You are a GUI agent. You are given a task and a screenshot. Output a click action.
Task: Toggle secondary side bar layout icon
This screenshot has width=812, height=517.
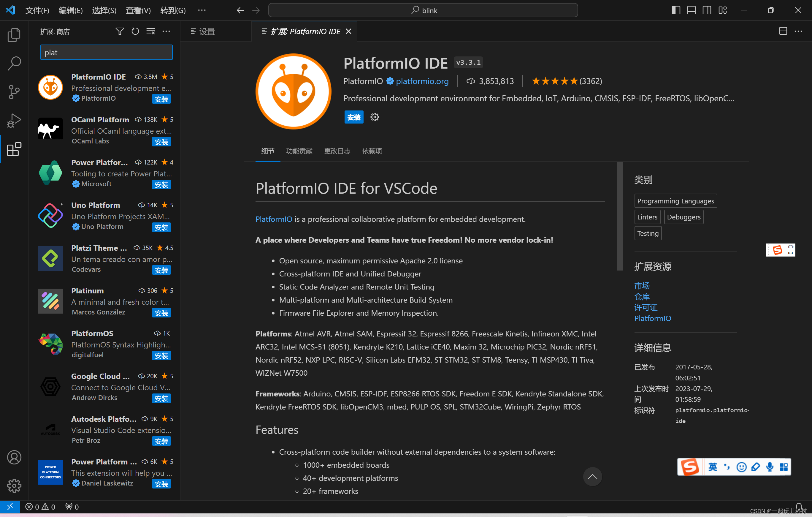pos(707,10)
